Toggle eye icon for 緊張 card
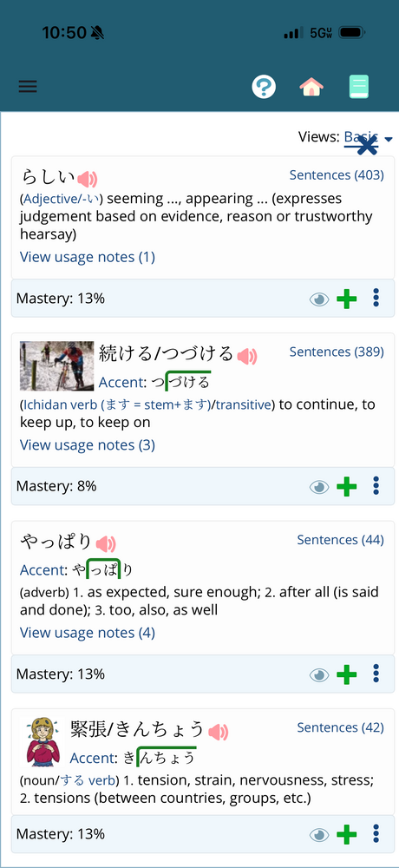 pos(319,835)
